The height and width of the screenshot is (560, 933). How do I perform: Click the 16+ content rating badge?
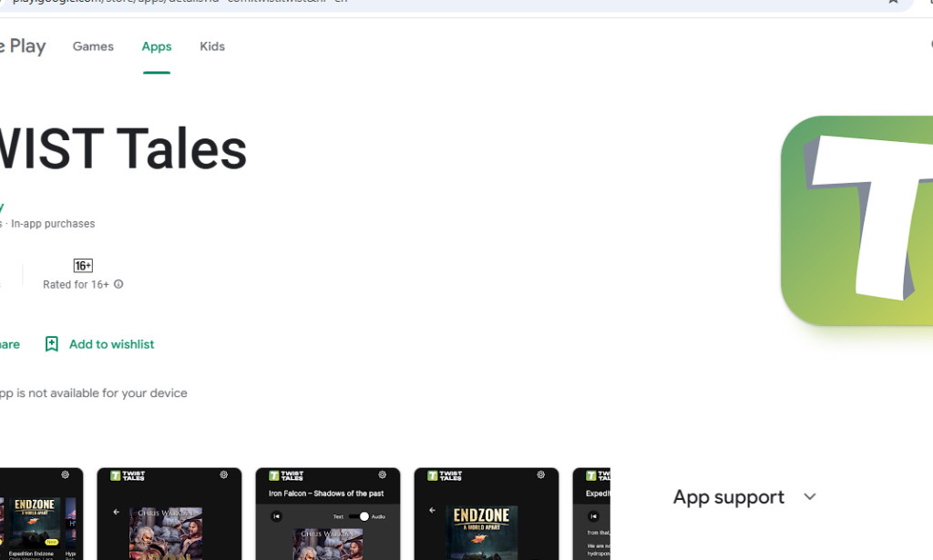(x=82, y=265)
